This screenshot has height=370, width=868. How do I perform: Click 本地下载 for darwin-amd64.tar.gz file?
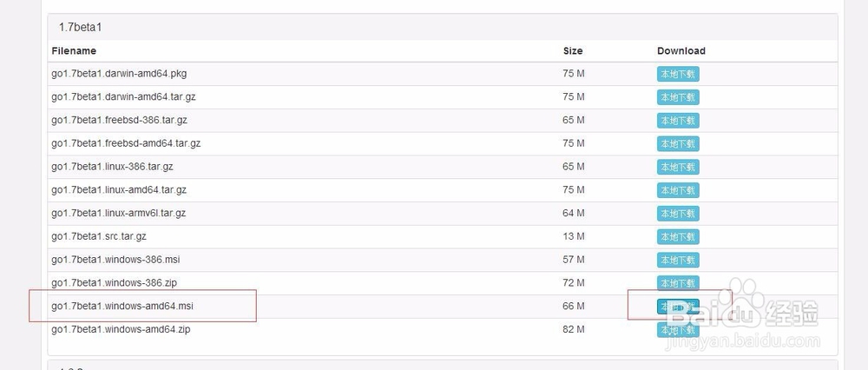click(x=678, y=97)
